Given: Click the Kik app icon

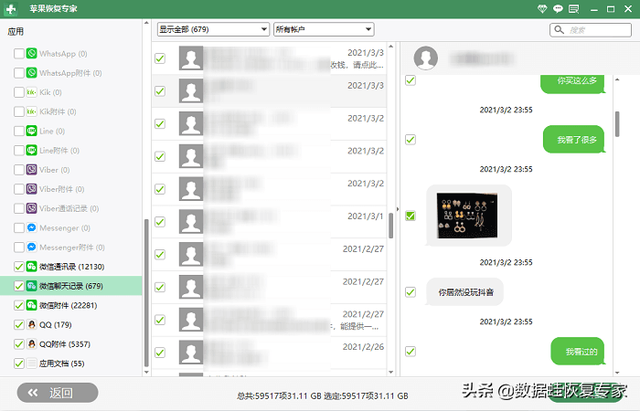Looking at the screenshot, I should point(31,92).
